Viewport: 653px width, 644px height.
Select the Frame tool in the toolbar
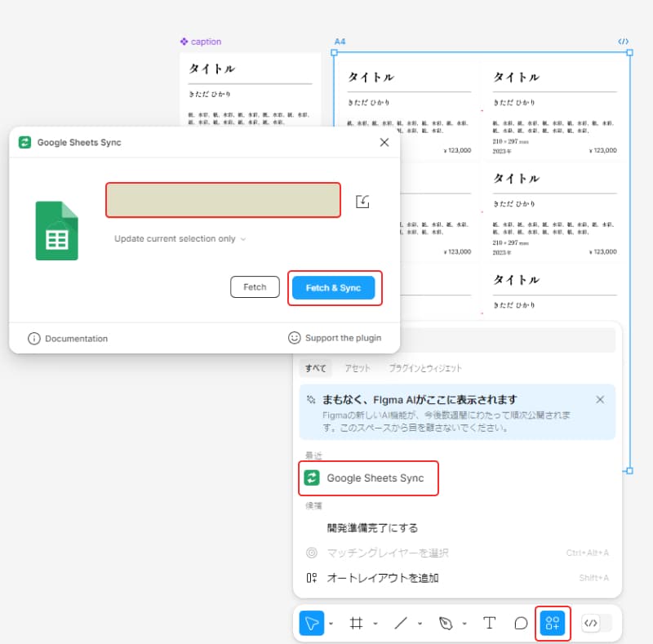point(356,623)
